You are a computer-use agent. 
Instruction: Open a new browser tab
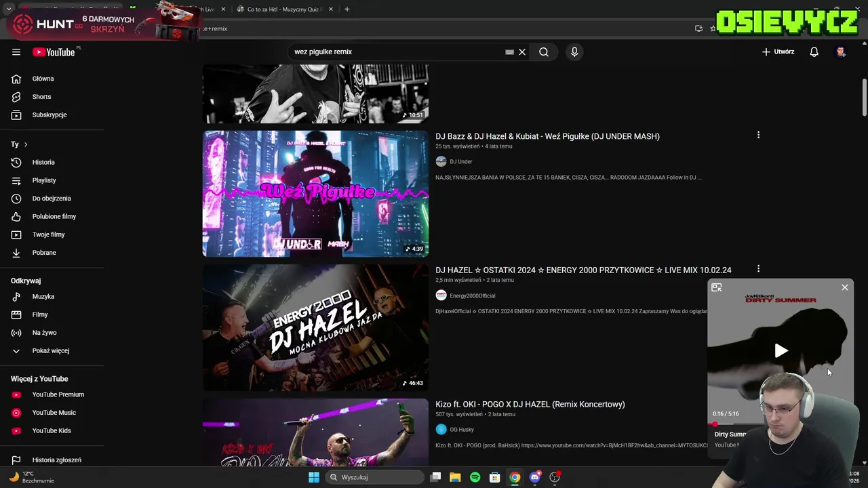(x=347, y=9)
